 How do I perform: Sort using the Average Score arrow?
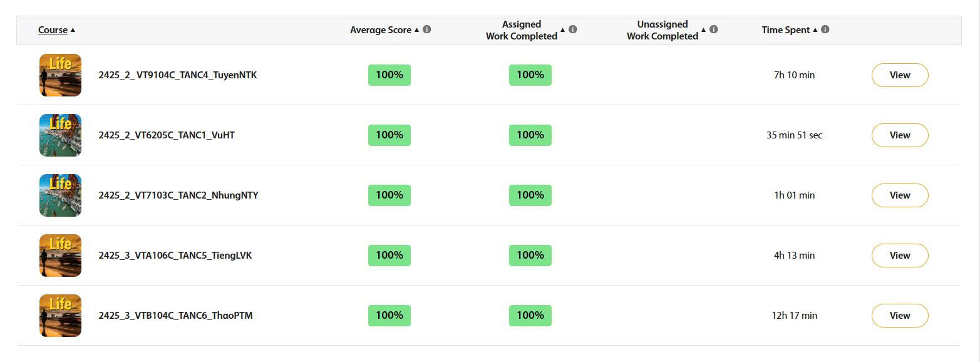pos(416,30)
